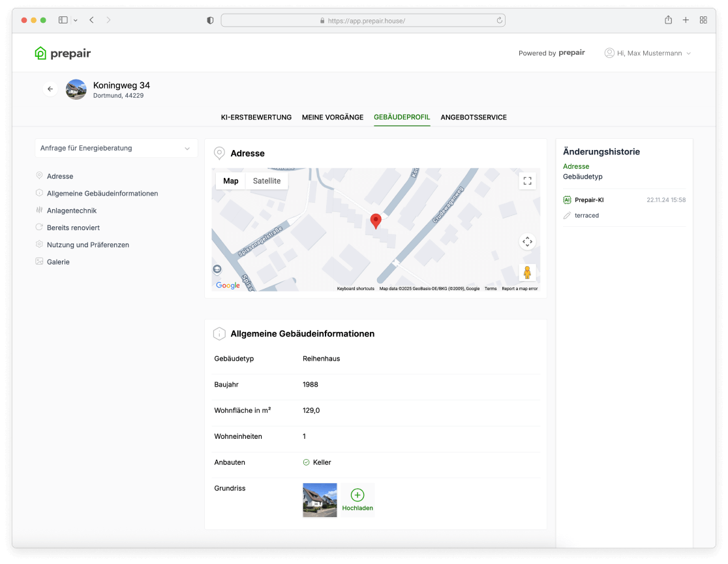Click the Wohneinheiten value 1
The height and width of the screenshot is (564, 728).
pyautogui.click(x=304, y=437)
